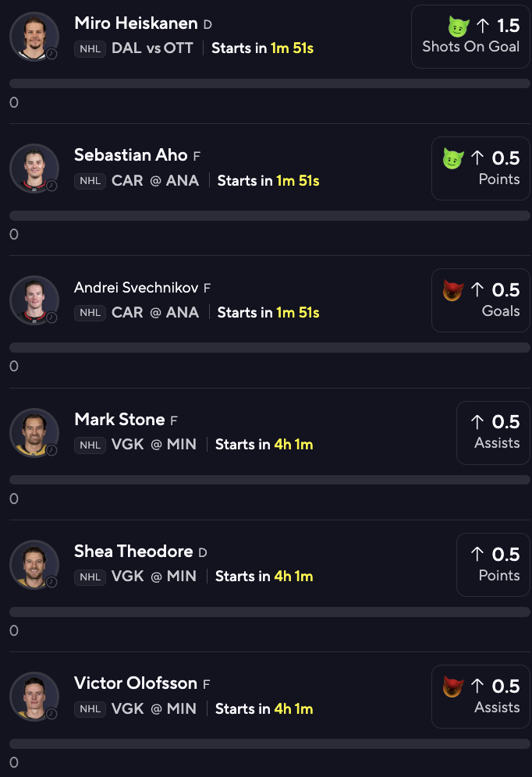
Task: Click the Mark Stone player name
Action: coord(119,420)
